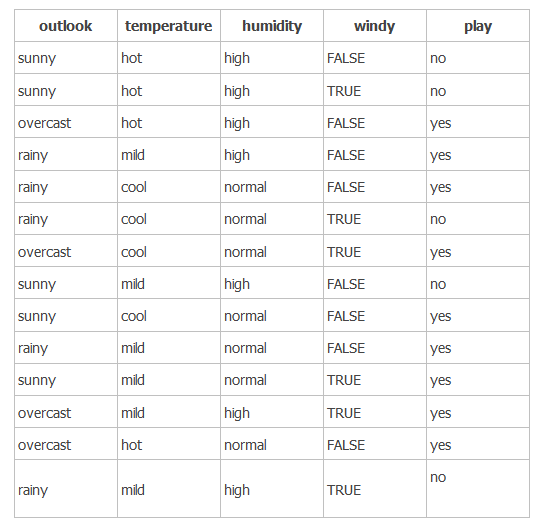Screen dimensions: 541x526
Task: Select the first overcast cell with hot temperature
Action: click(45, 123)
